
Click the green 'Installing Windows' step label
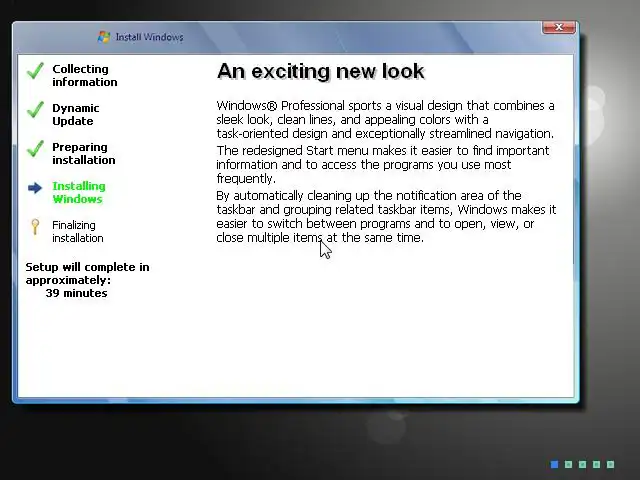click(79, 192)
